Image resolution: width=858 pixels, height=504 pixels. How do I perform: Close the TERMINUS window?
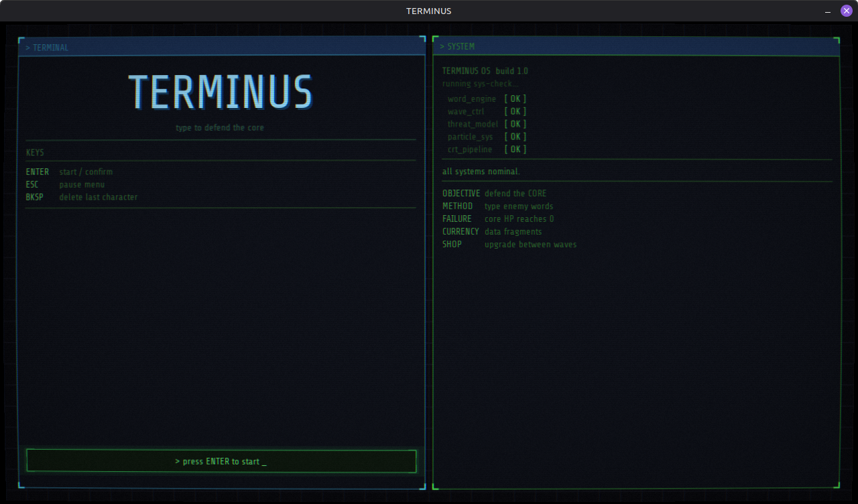click(x=847, y=11)
